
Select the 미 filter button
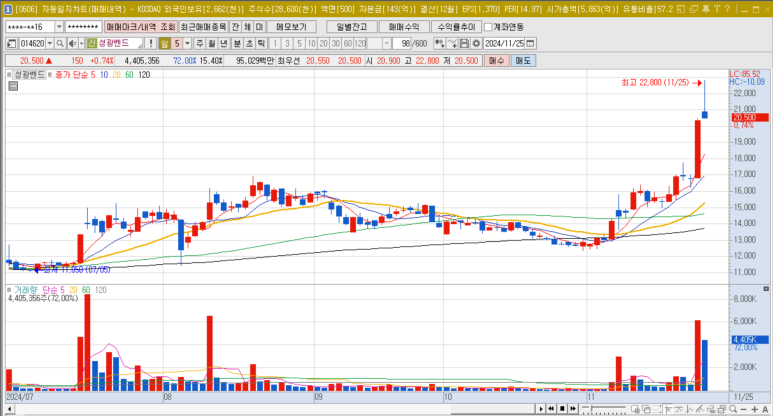pyautogui.click(x=259, y=27)
